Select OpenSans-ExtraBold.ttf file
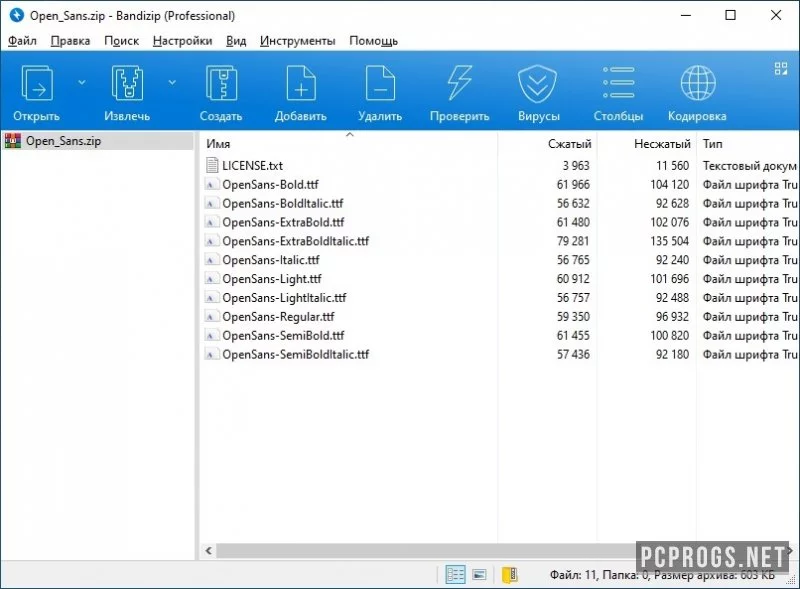Image resolution: width=800 pixels, height=589 pixels. pos(283,222)
